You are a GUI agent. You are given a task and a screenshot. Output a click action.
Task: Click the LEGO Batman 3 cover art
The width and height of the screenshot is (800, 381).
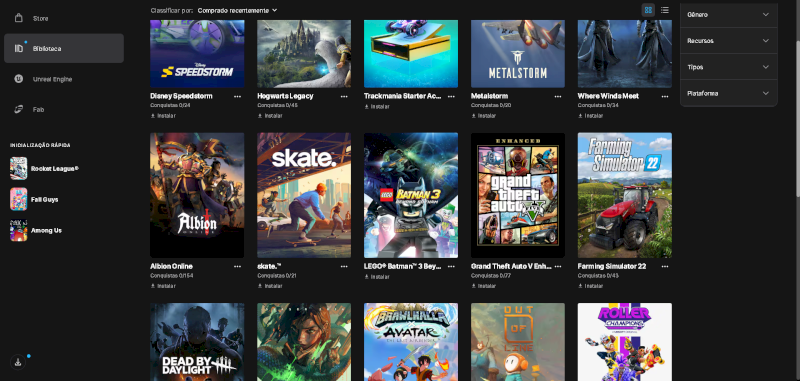(x=411, y=195)
